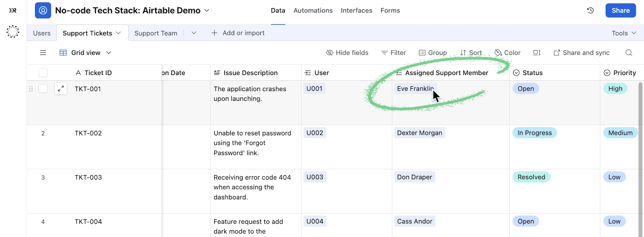The height and width of the screenshot is (237, 644).
Task: Expand the TKT-001 record with arrows icon
Action: click(61, 89)
